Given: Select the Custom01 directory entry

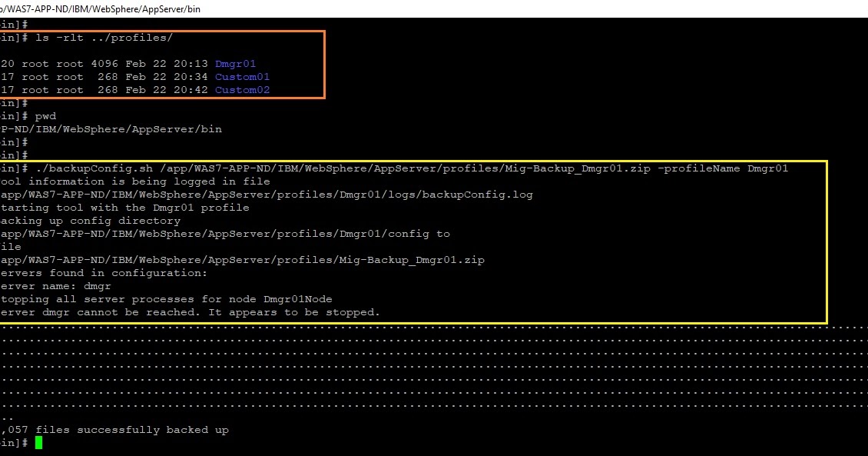Looking at the screenshot, I should (x=242, y=76).
